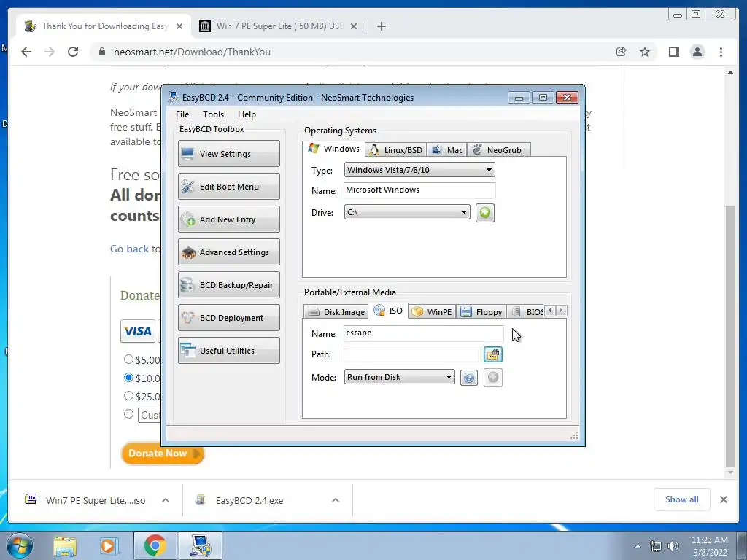Click the blue help icon next to Mode
747x560 pixels.
(x=469, y=378)
